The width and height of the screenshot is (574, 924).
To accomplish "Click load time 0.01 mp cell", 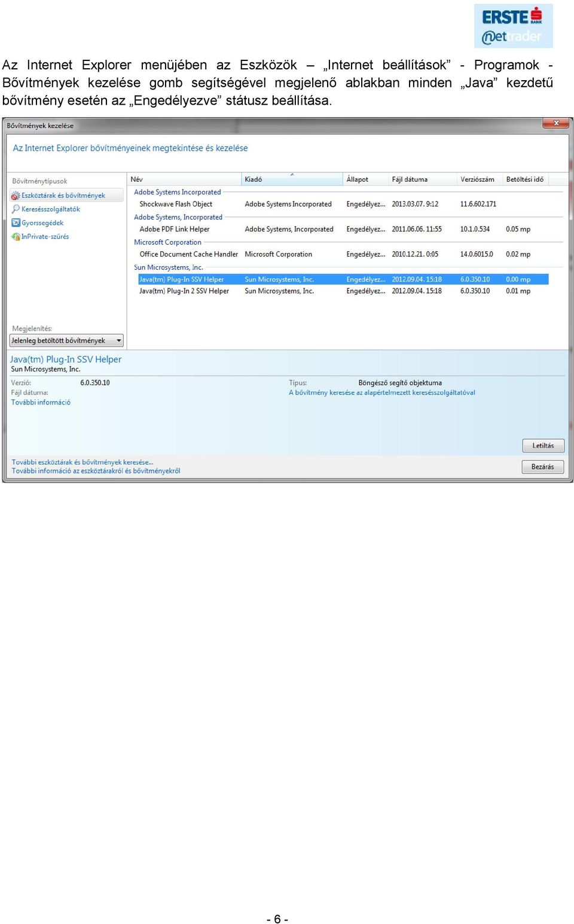I will click(x=518, y=291).
